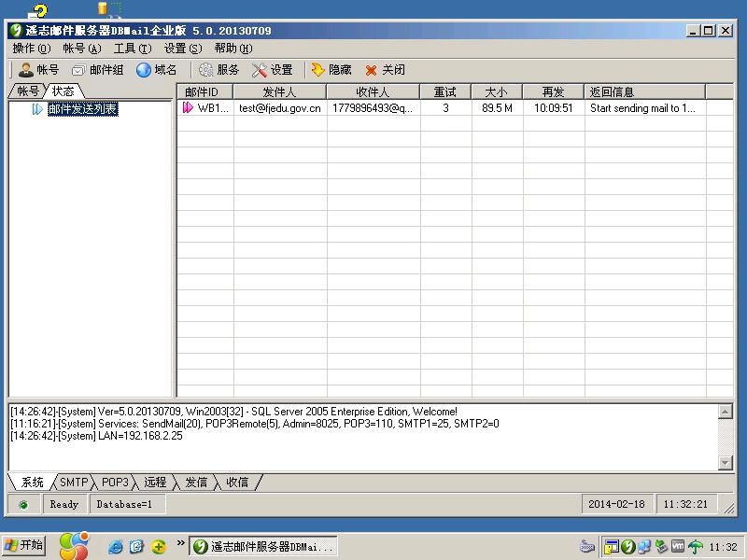Click the DBMail title bar app icon

16,31
